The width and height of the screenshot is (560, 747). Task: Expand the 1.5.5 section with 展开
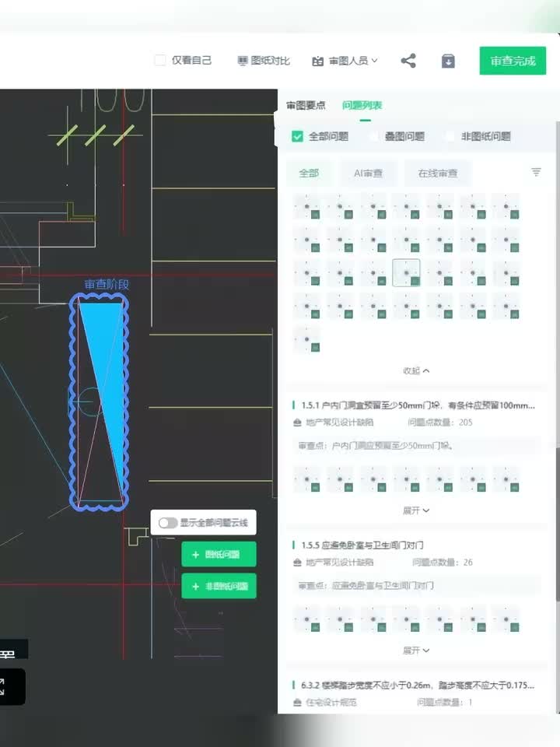click(416, 651)
